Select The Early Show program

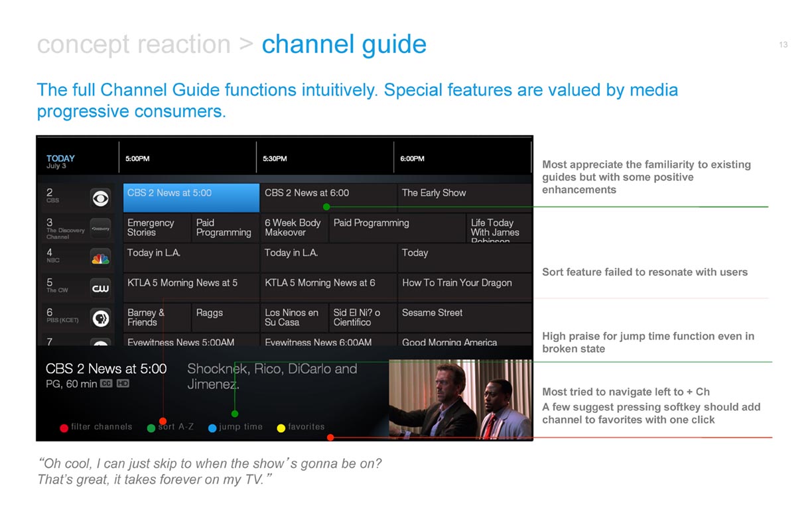pos(465,198)
